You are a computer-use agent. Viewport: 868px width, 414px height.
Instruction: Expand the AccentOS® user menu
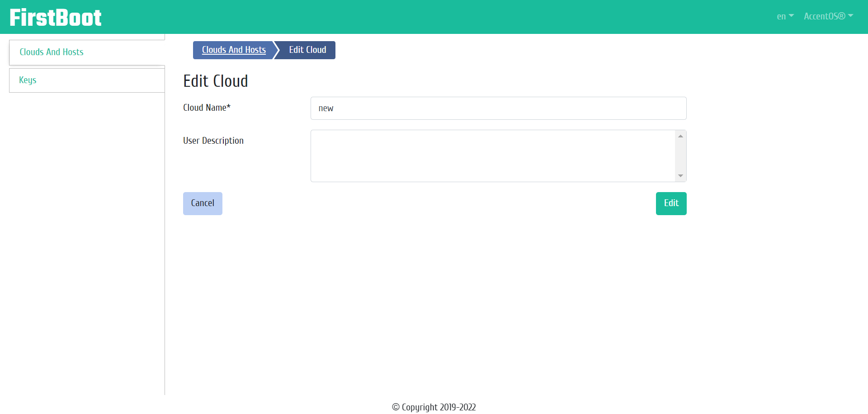click(x=828, y=16)
